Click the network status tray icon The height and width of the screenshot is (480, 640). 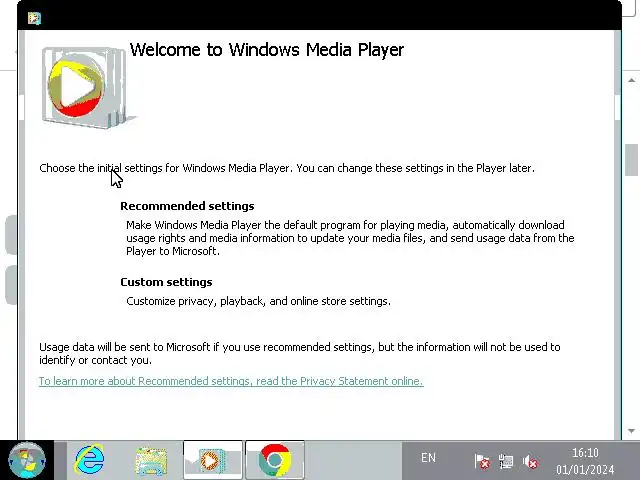(506, 462)
